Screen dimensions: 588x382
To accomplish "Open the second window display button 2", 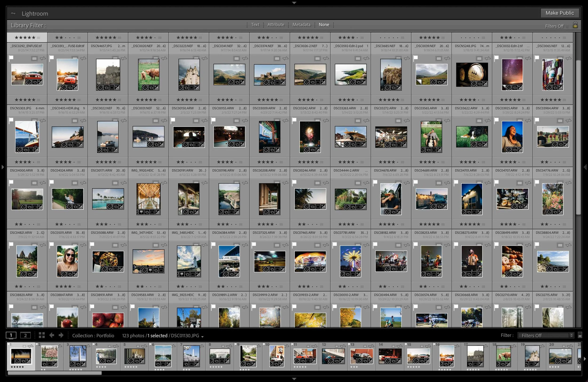I will (x=25, y=335).
